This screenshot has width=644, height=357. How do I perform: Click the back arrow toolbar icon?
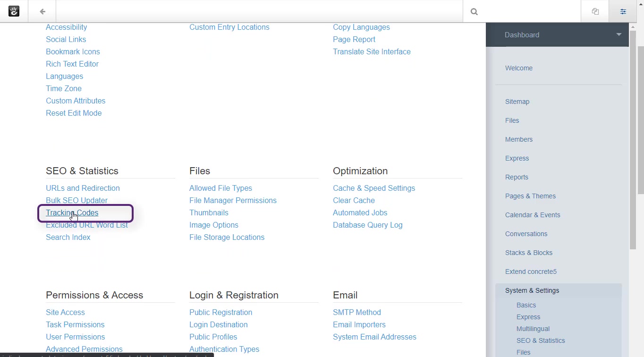click(42, 11)
